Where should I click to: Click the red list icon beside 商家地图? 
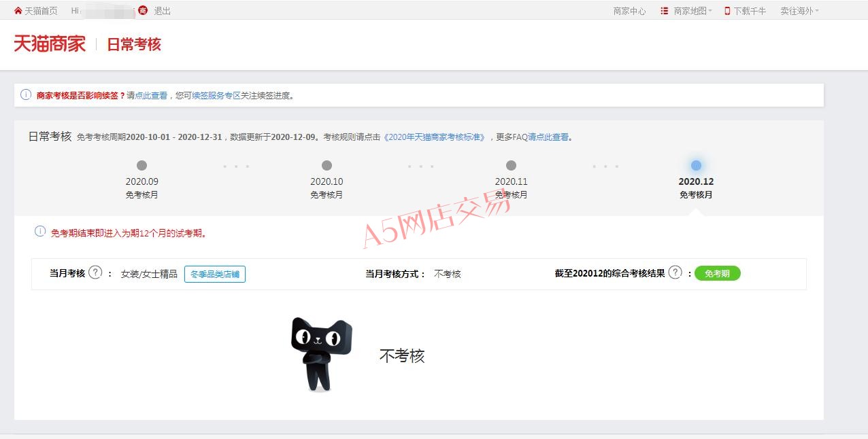coord(665,11)
